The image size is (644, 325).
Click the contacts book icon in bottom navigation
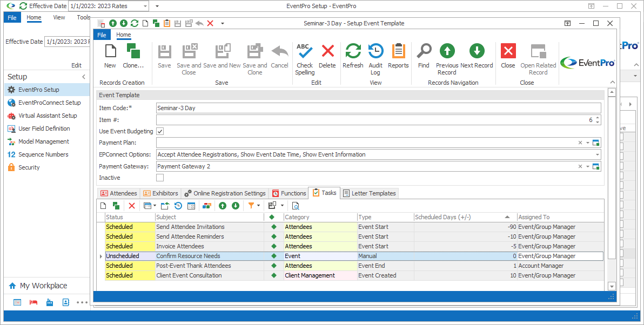tap(66, 302)
